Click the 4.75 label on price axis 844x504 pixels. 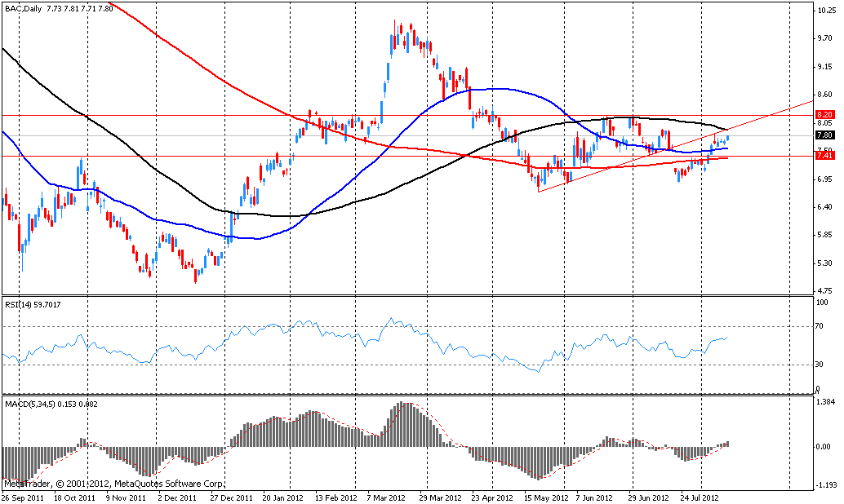[x=824, y=290]
